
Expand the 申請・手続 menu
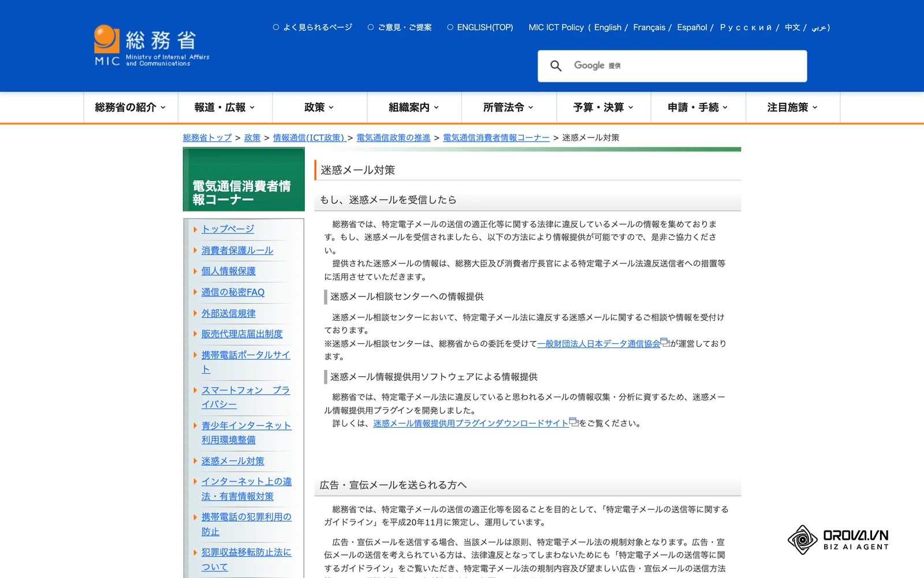698,108
